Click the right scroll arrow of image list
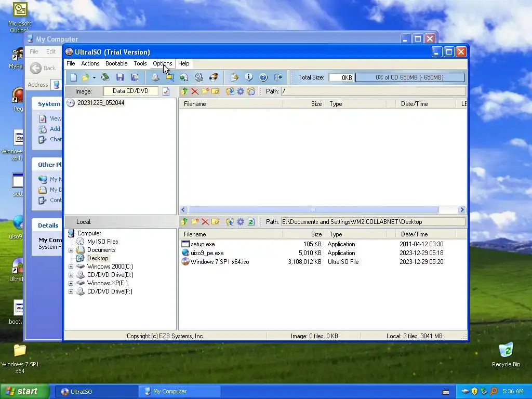This screenshot has width=532, height=399. tap(462, 210)
